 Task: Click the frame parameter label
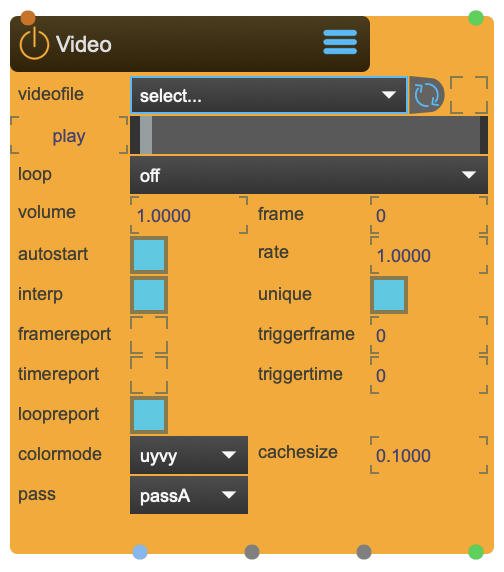[280, 214]
